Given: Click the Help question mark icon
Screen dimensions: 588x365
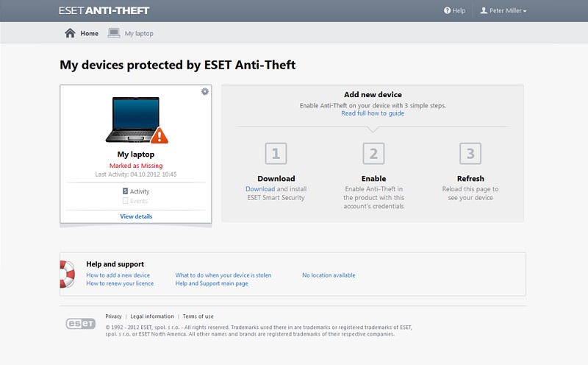Looking at the screenshot, I should tap(447, 11).
